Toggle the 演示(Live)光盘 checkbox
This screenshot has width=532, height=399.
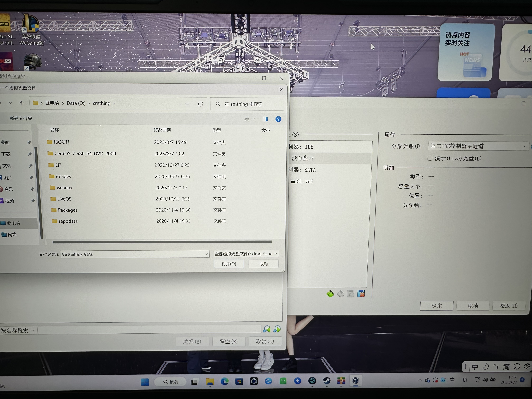430,158
